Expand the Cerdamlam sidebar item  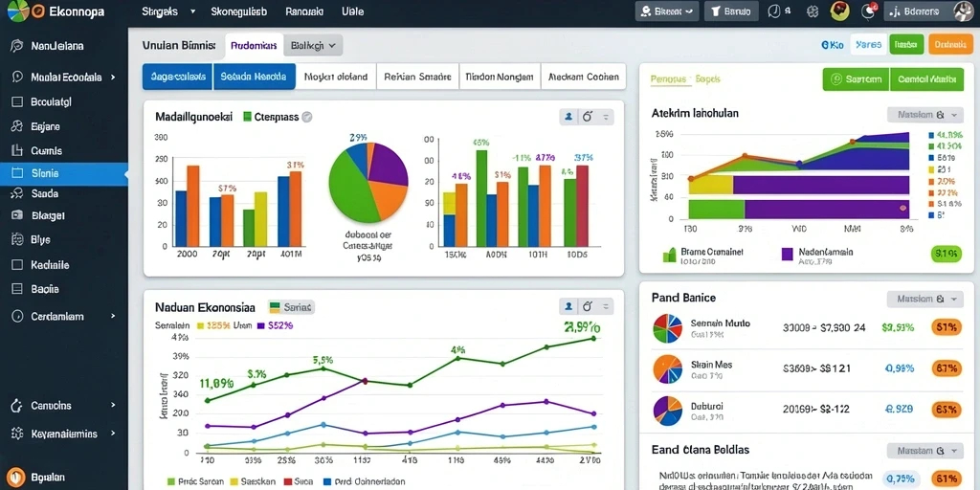64,316
